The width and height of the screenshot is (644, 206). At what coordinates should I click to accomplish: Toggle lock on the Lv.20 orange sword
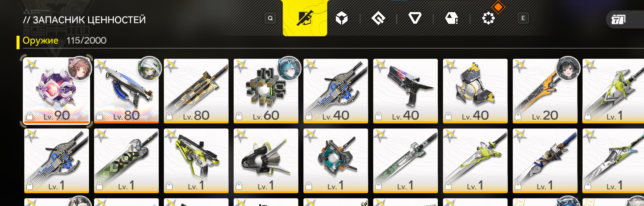pos(518,116)
